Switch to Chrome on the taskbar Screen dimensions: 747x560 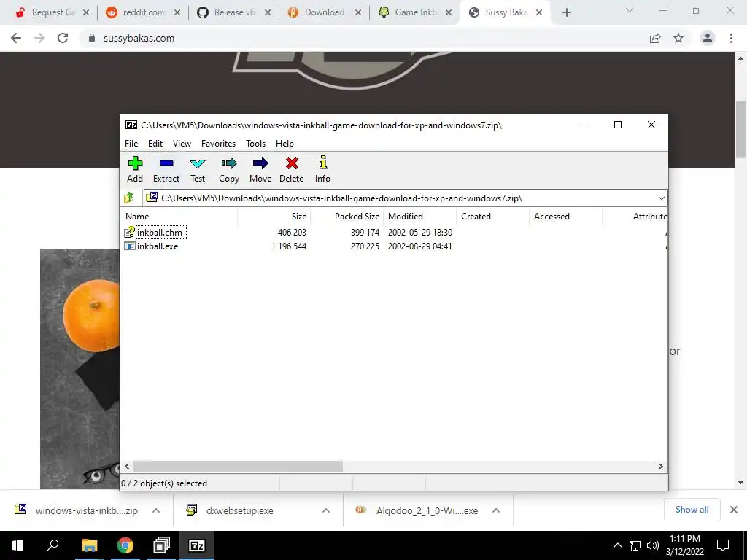125,545
